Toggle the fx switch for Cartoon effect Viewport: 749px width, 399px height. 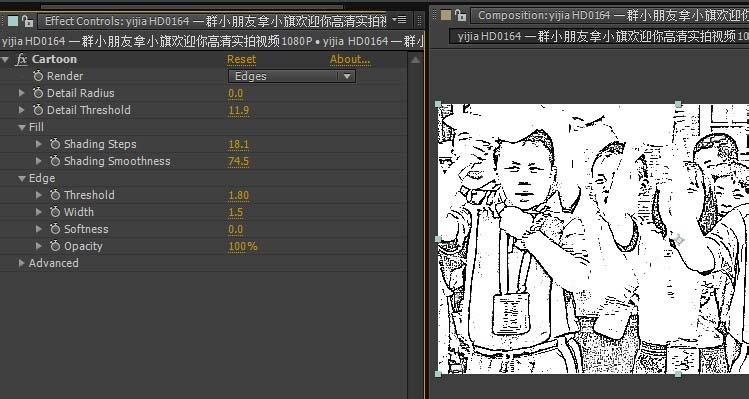[21, 60]
